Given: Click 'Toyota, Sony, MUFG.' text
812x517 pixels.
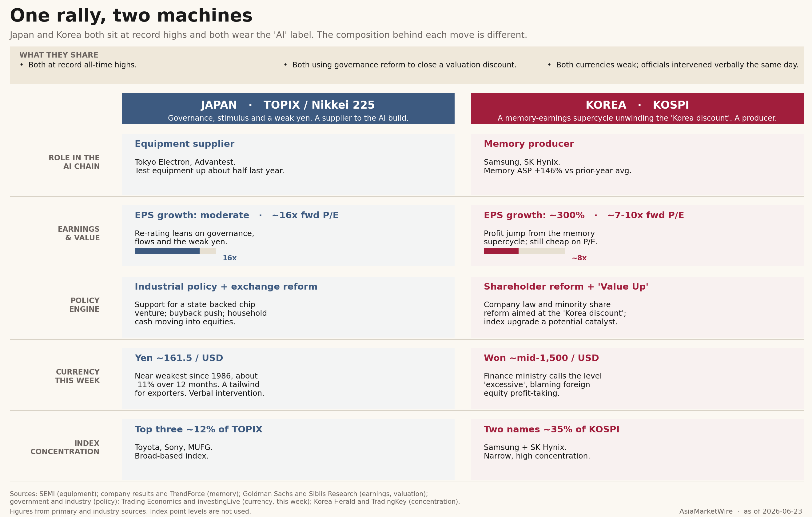Looking at the screenshot, I should point(174,447).
